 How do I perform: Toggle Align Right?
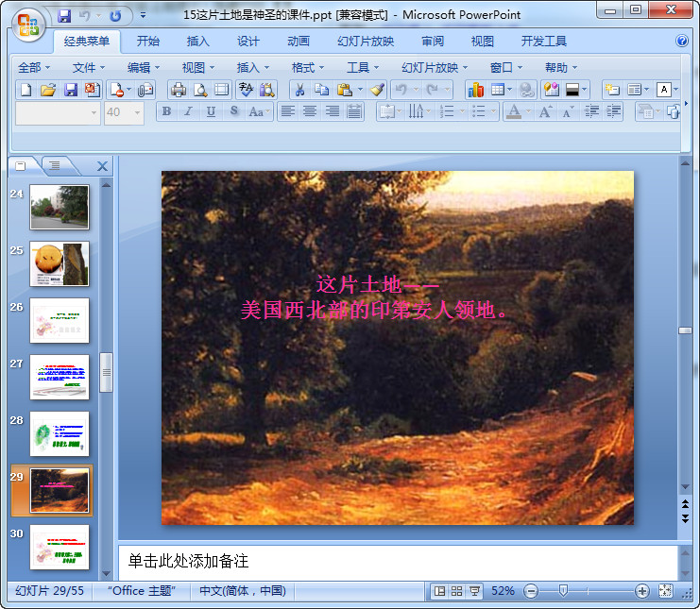pos(333,111)
